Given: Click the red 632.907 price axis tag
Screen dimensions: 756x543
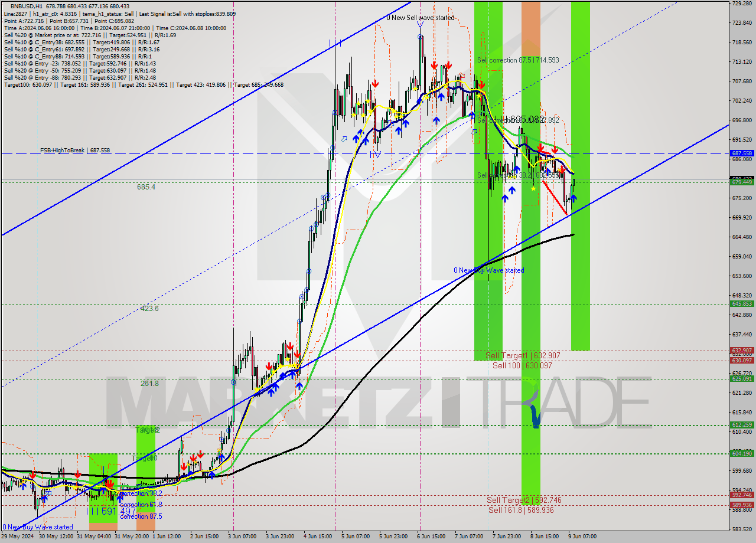Looking at the screenshot, I should pos(742,350).
